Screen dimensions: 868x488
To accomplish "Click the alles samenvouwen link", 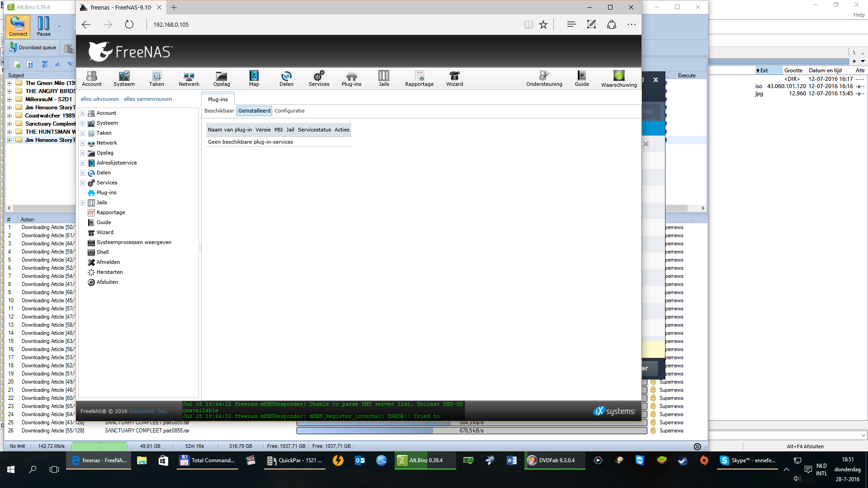I will tap(148, 99).
